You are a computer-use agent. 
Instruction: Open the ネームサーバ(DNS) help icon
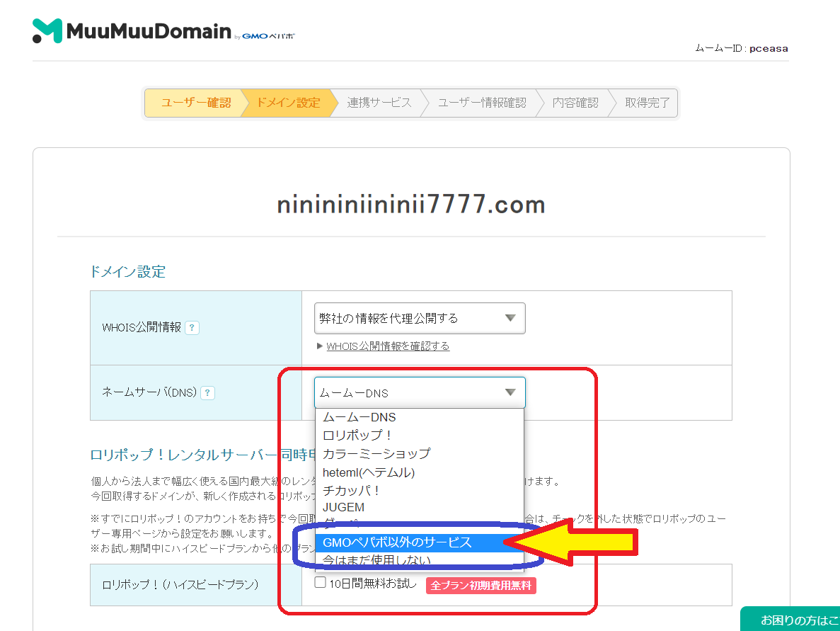(207, 392)
